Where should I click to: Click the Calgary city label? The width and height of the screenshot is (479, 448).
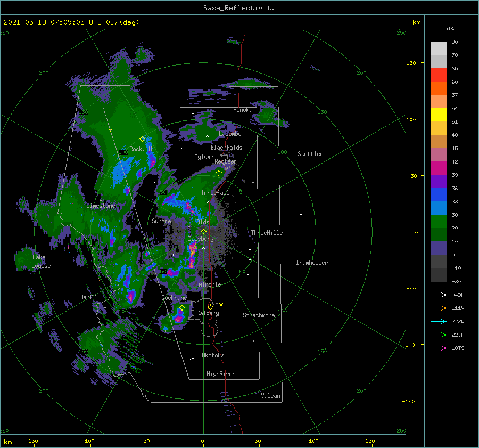click(x=208, y=313)
